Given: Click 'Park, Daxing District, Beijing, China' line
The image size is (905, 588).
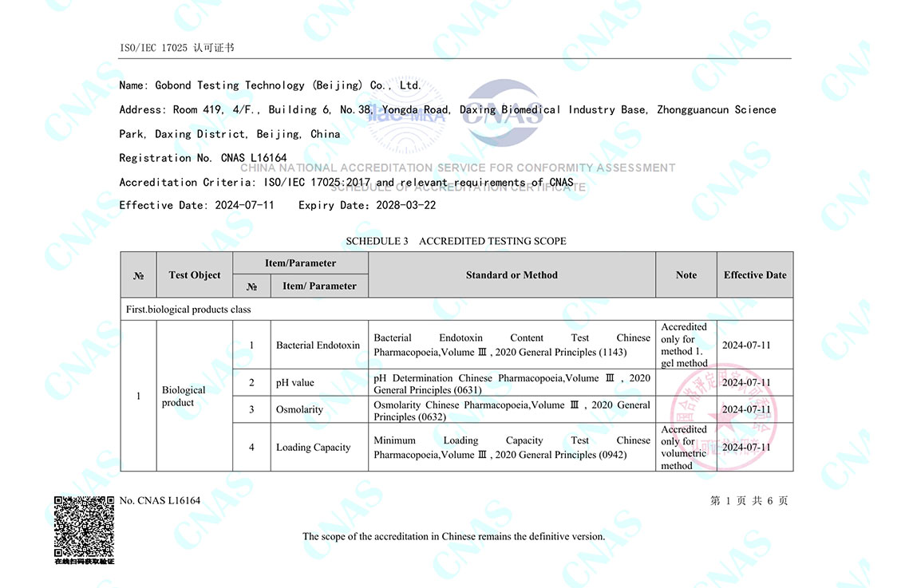Looking at the screenshot, I should point(230,134).
